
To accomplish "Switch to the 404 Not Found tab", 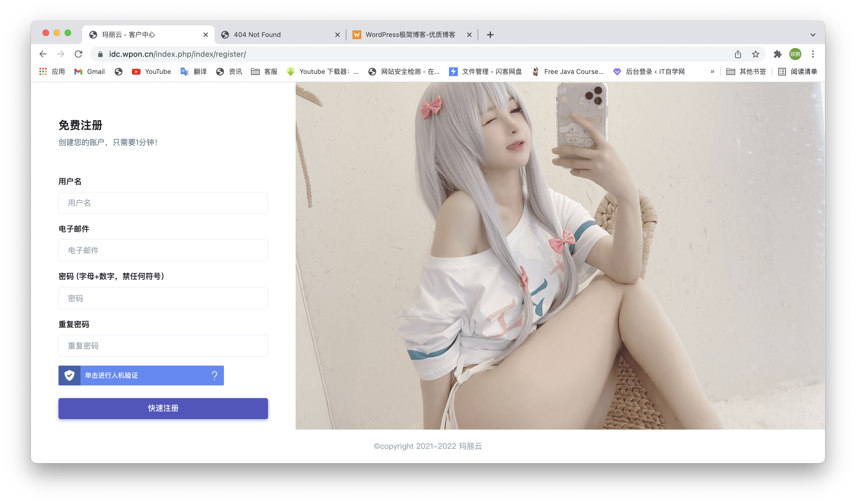I will point(257,35).
